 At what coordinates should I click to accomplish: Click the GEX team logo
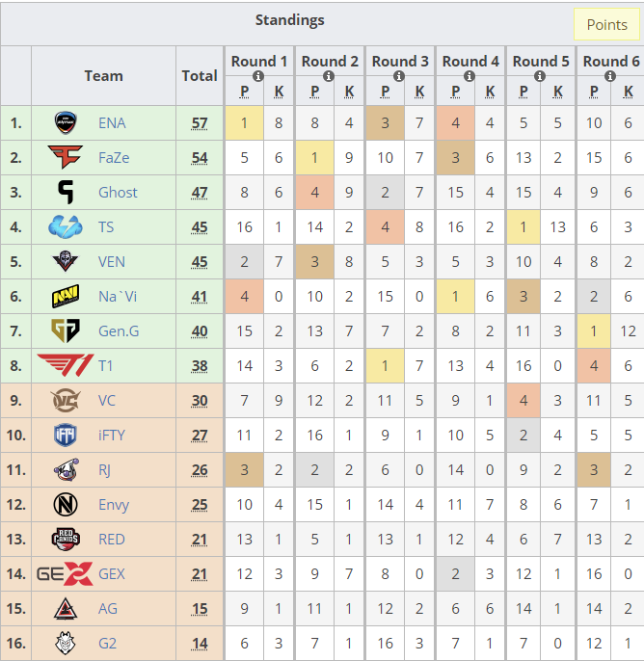(x=65, y=573)
